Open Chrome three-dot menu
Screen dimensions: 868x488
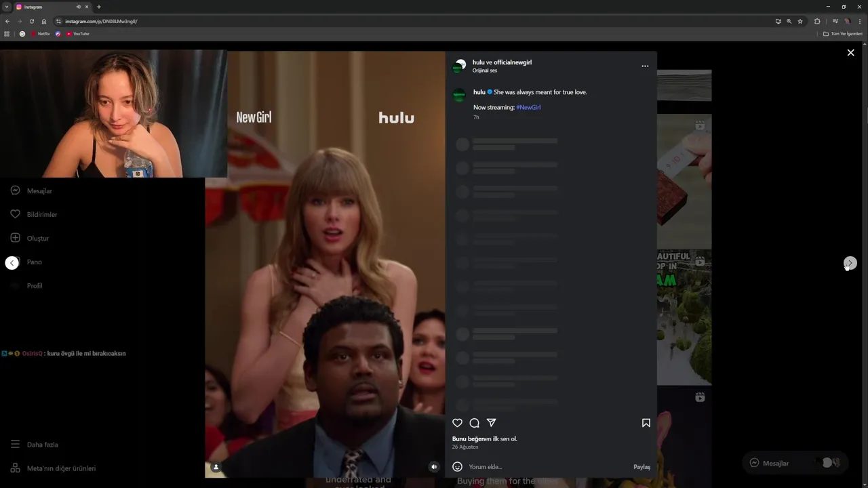coord(860,21)
